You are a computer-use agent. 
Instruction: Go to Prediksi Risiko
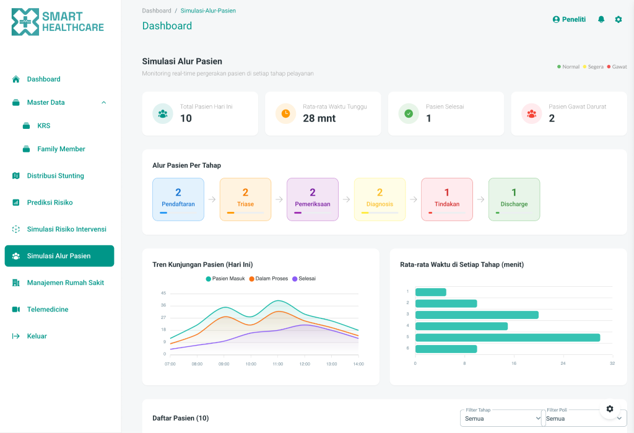pos(59,203)
